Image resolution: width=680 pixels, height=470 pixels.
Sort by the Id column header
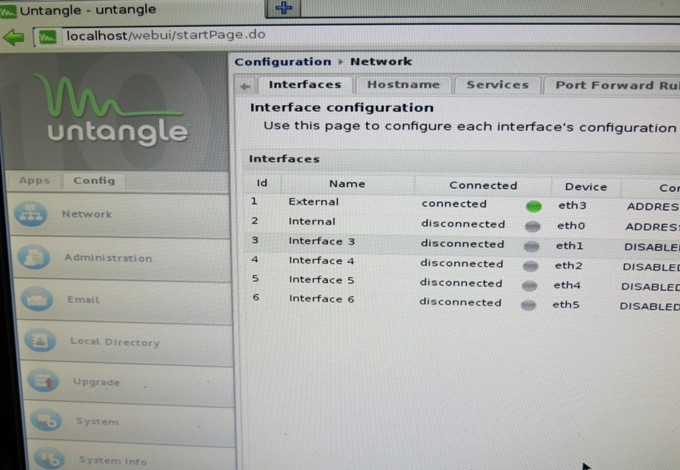[x=262, y=183]
